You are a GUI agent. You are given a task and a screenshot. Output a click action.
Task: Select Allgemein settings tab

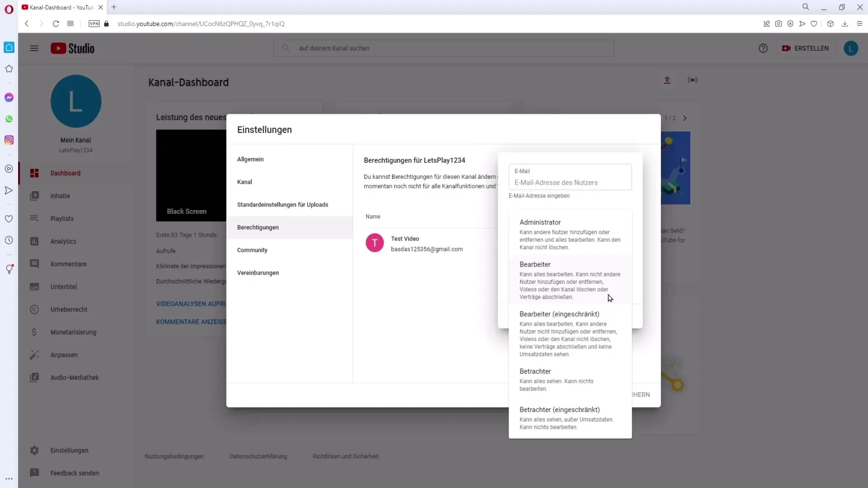coord(250,159)
